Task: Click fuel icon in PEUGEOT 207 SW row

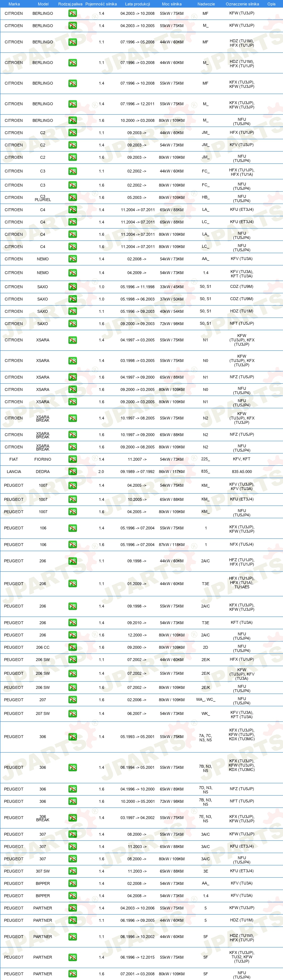Action: [72, 714]
